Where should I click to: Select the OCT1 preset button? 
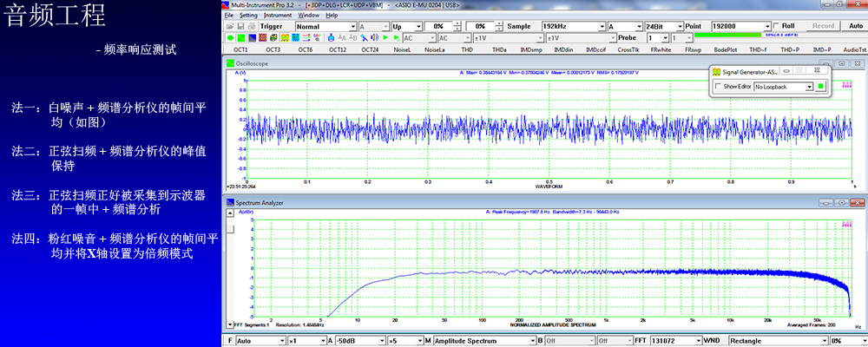240,49
